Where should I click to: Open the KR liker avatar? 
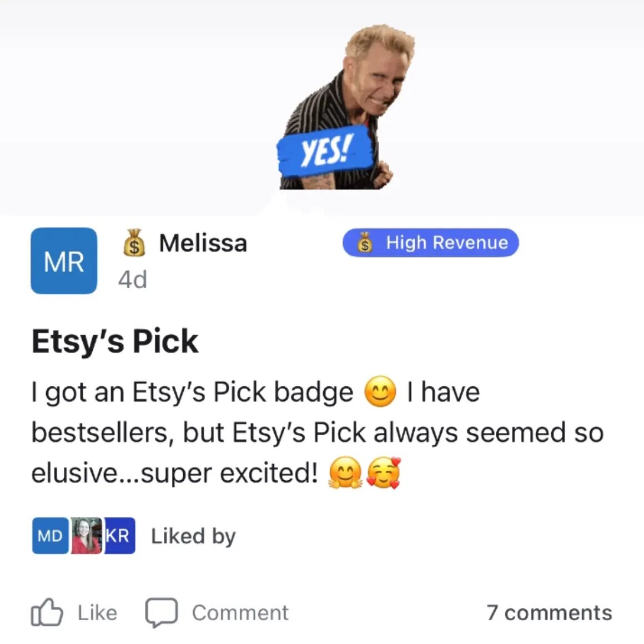tap(119, 536)
